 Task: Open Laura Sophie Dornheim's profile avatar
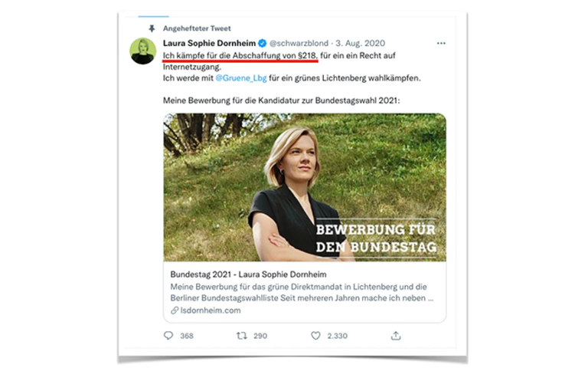[142, 51]
